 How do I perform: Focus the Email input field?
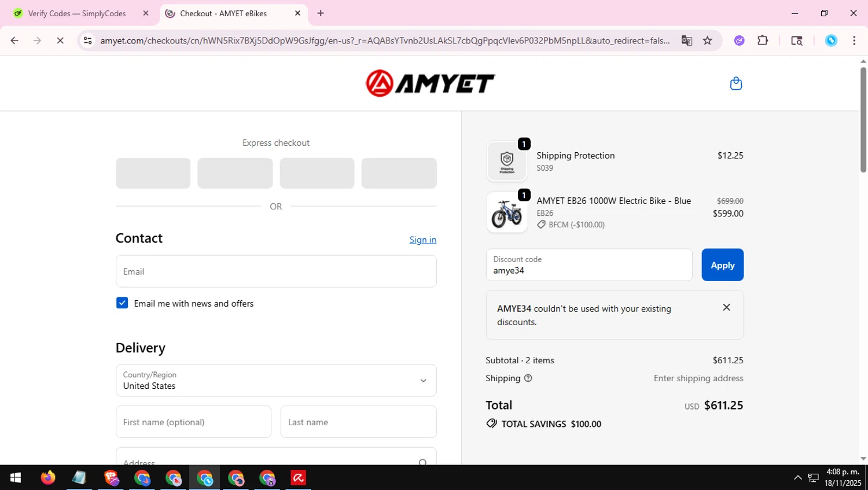(x=276, y=271)
